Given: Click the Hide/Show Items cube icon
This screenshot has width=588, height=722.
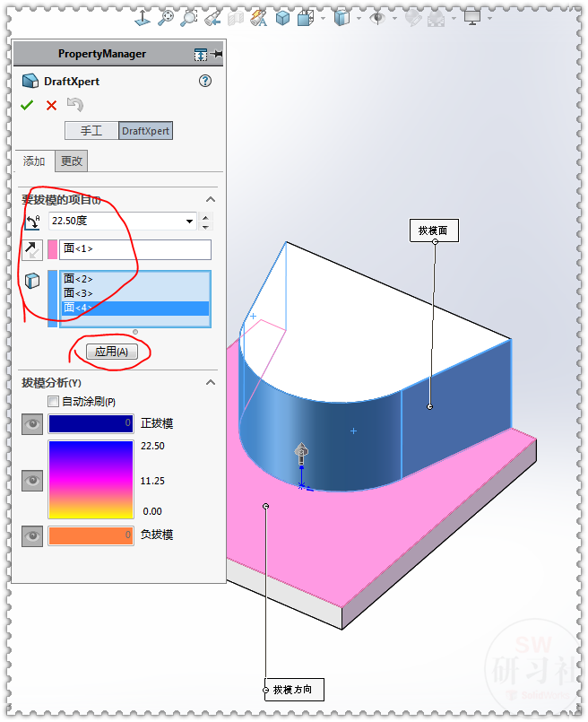Looking at the screenshot, I should (342, 18).
